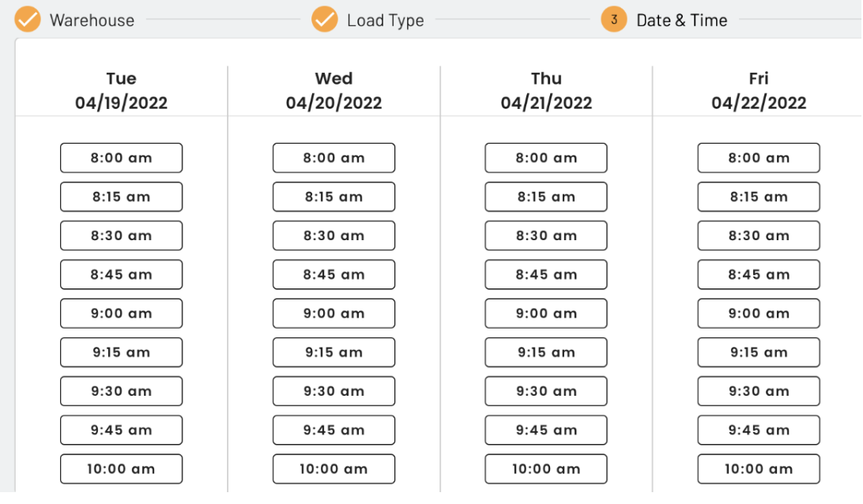Image resolution: width=863 pixels, height=504 pixels.
Task: Book Tuesday 8:00 am slot
Action: click(121, 158)
